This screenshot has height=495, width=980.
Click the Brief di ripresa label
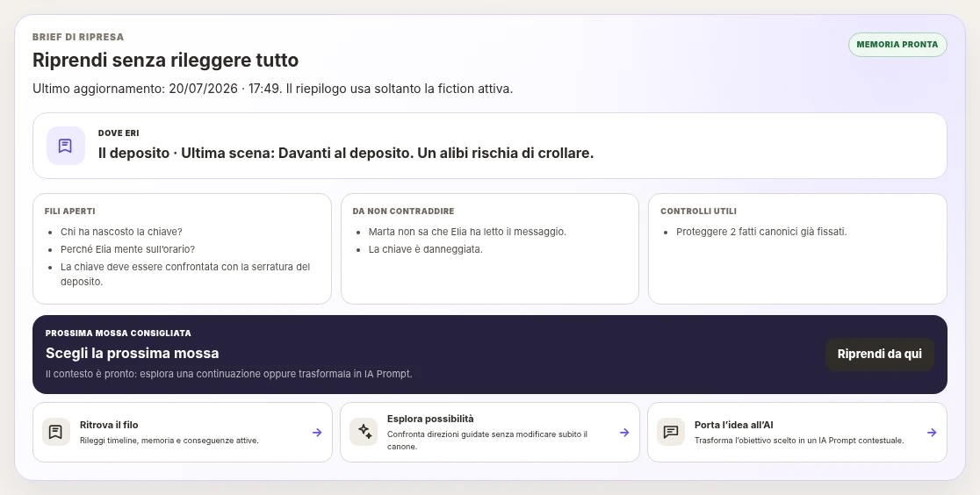[78, 37]
